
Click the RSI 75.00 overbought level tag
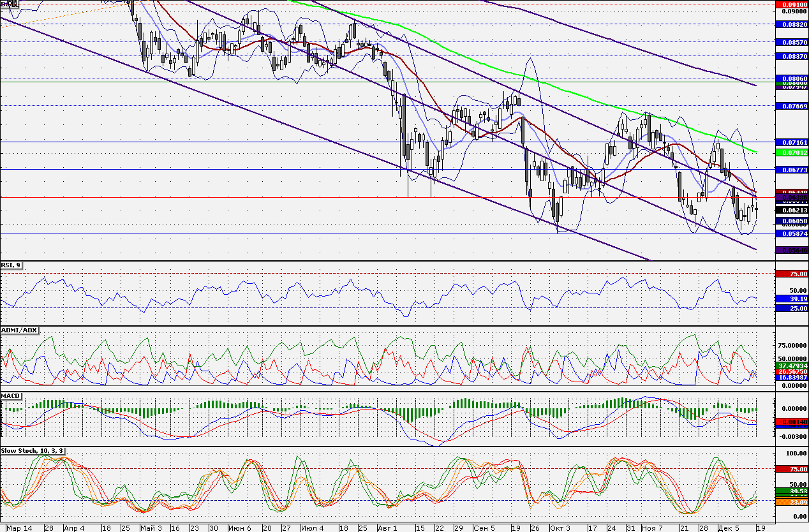[x=791, y=274]
